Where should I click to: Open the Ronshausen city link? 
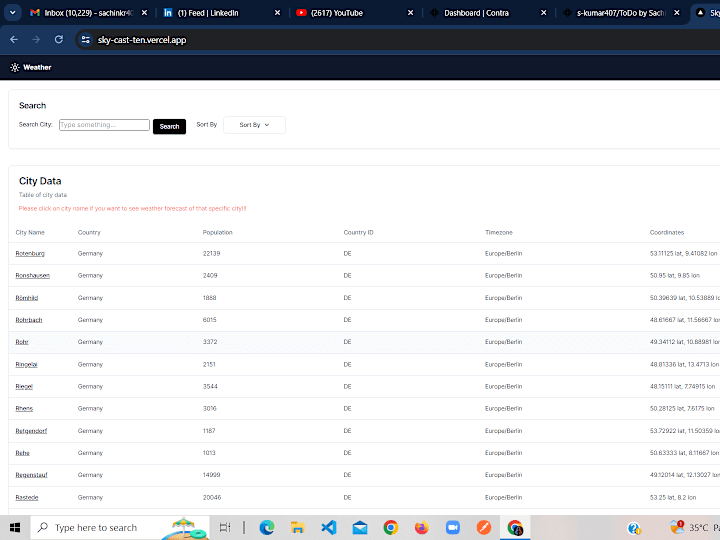(33, 276)
